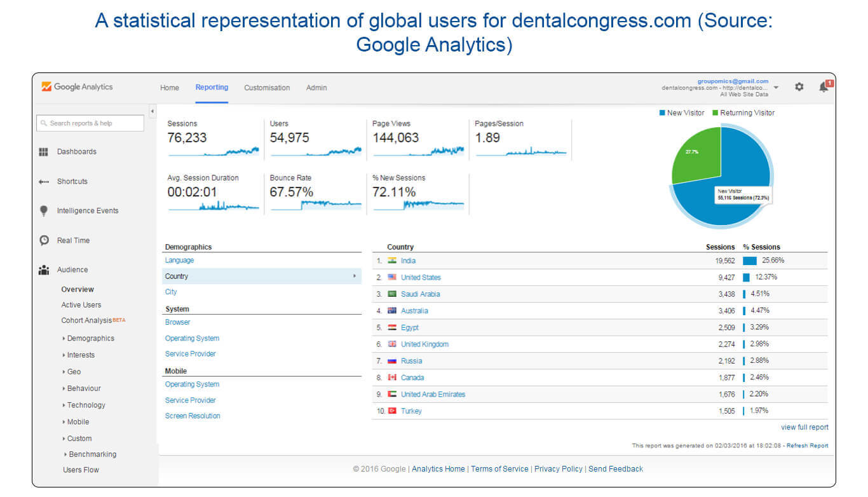
Task: Click the Audience people icon
Action: [43, 270]
